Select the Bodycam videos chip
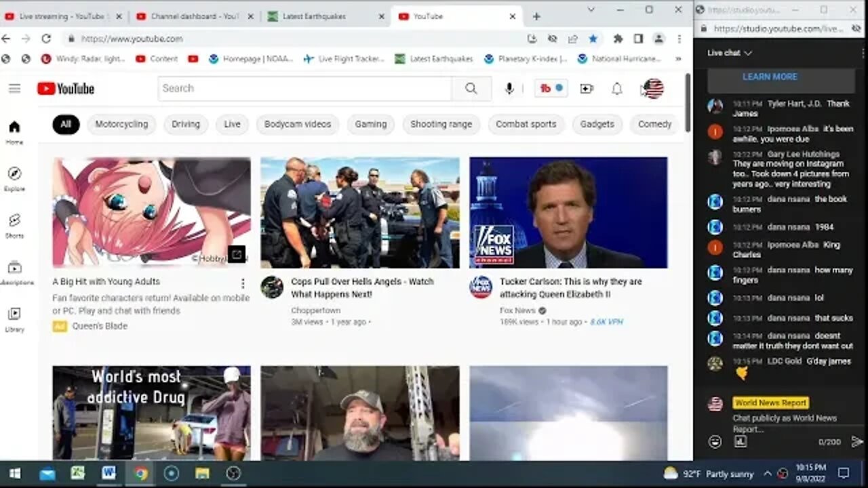The image size is (868, 488). 298,124
